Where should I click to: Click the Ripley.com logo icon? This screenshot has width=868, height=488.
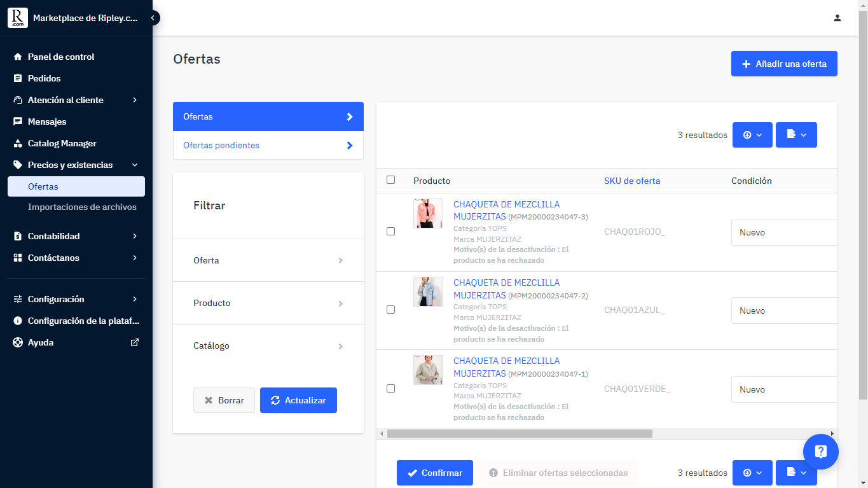point(18,18)
